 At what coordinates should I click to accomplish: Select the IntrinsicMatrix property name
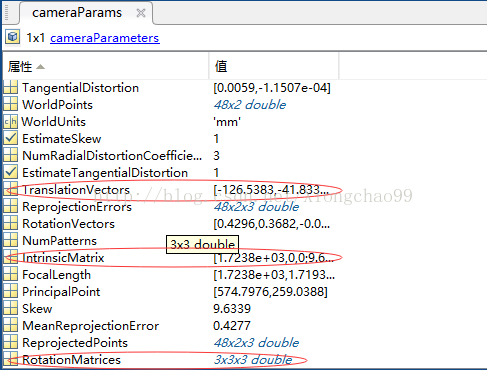point(63,258)
